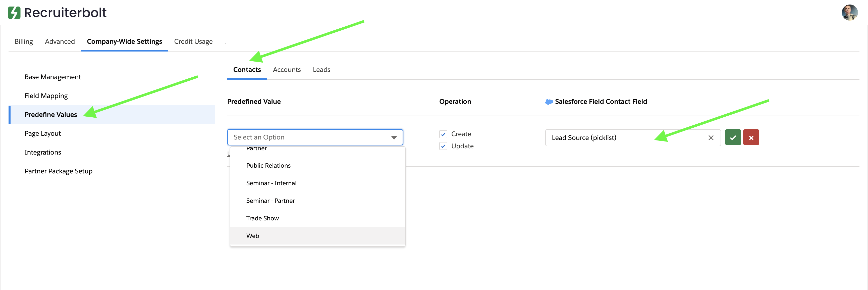Screen dimensions: 868x290
Task: Toggle the Update operation checkbox
Action: (x=443, y=146)
